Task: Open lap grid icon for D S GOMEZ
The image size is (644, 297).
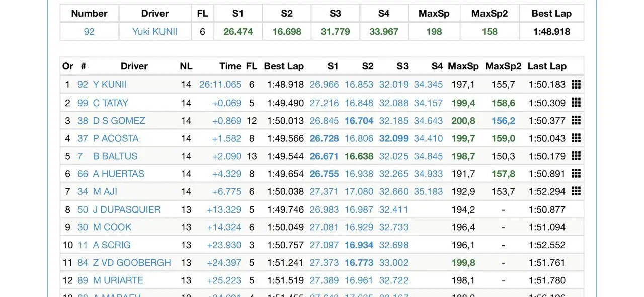Action: click(x=576, y=120)
